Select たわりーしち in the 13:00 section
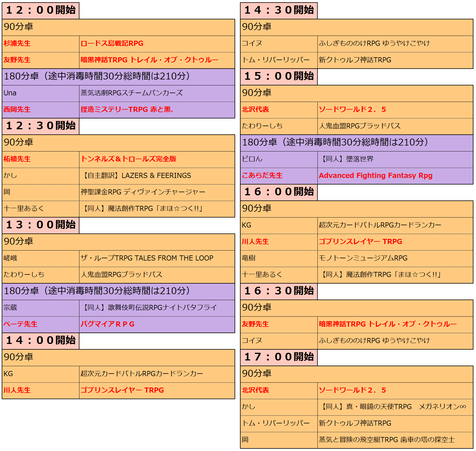 [24, 274]
